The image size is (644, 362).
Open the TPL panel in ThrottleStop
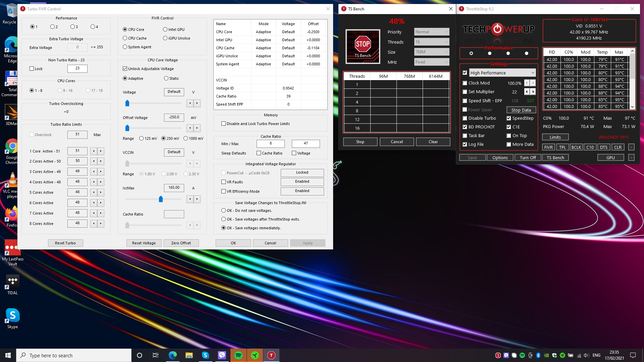pyautogui.click(x=562, y=147)
